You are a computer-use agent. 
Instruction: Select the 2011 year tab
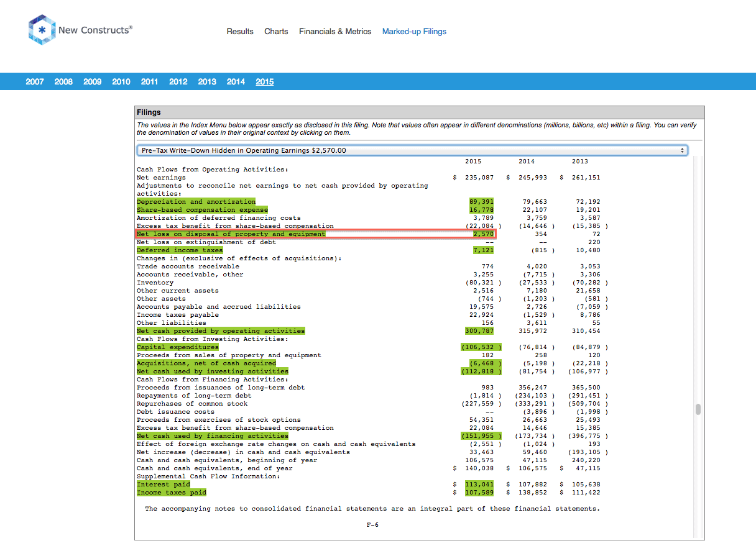149,82
